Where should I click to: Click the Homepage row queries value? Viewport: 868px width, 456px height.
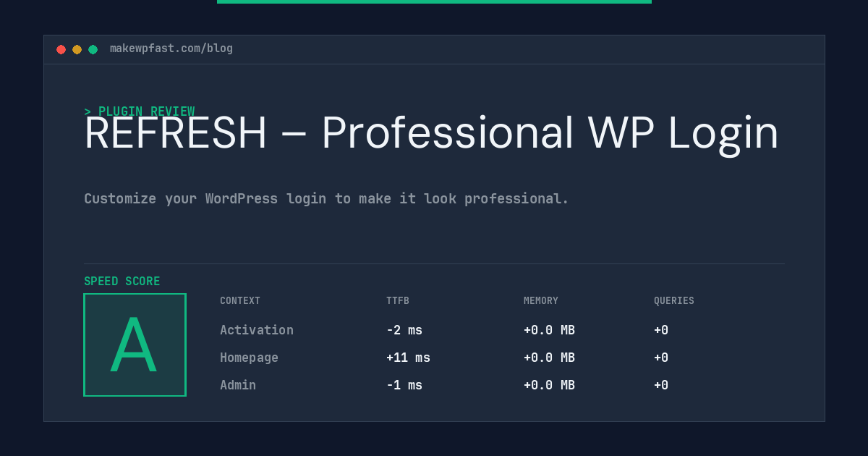(661, 358)
